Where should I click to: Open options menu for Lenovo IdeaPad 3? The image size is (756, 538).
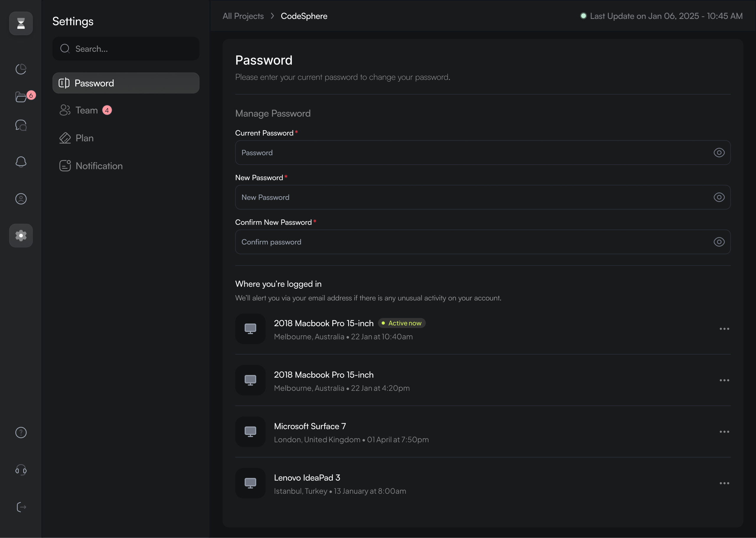[724, 483]
